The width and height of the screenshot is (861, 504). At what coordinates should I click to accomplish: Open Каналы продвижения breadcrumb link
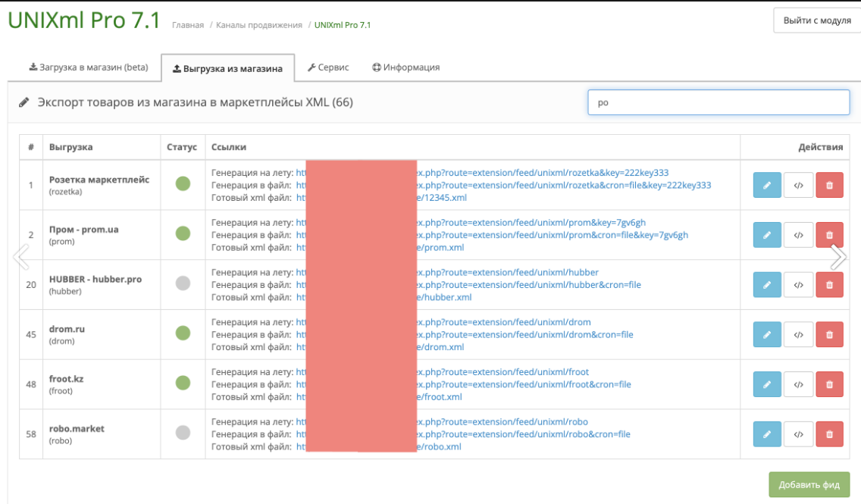tap(258, 25)
